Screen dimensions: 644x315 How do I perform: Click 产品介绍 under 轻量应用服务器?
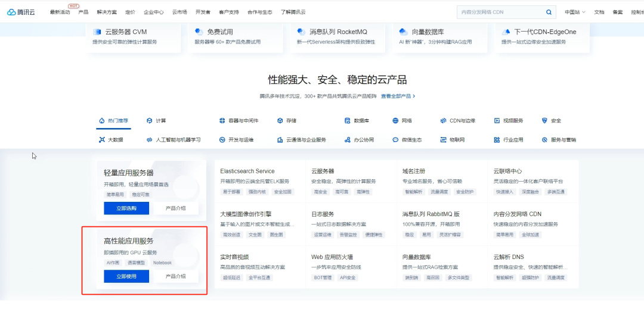point(175,208)
